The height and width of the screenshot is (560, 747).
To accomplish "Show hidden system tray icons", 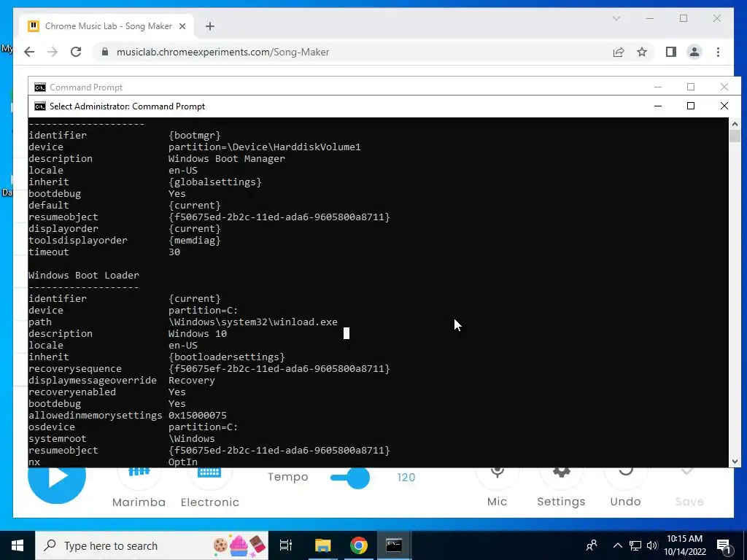I will [617, 545].
